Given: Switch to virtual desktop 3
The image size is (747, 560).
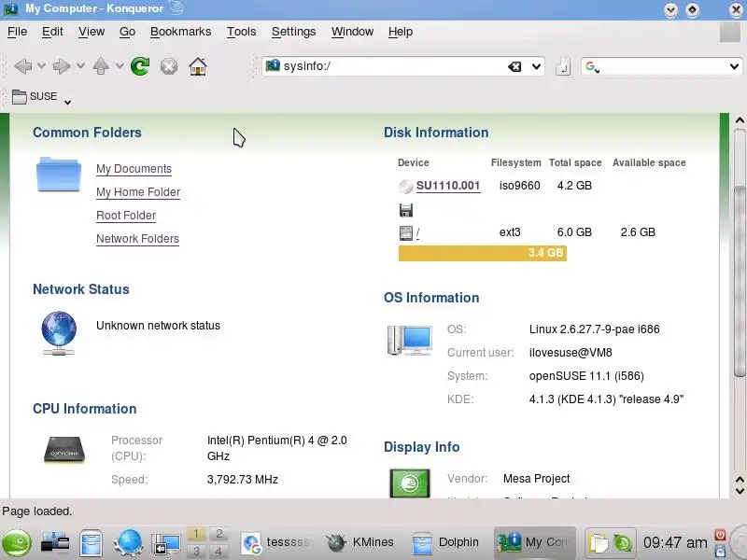Looking at the screenshot, I should coord(196,552).
